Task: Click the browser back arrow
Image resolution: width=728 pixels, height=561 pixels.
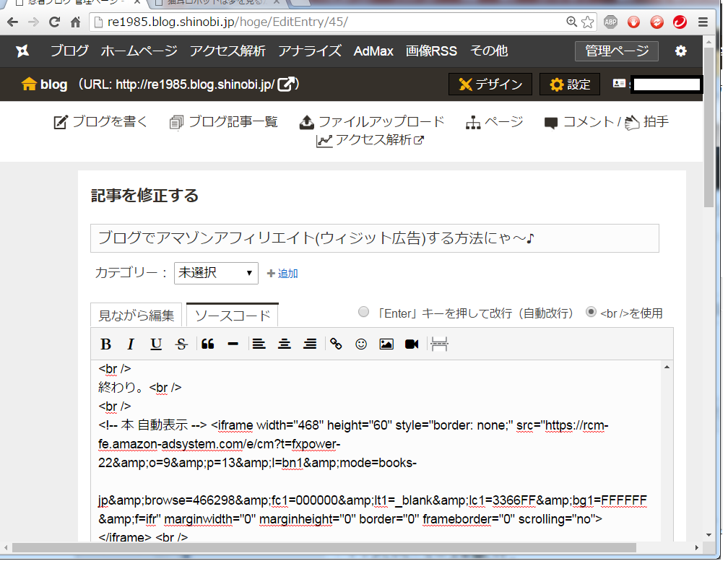Action: click(12, 22)
